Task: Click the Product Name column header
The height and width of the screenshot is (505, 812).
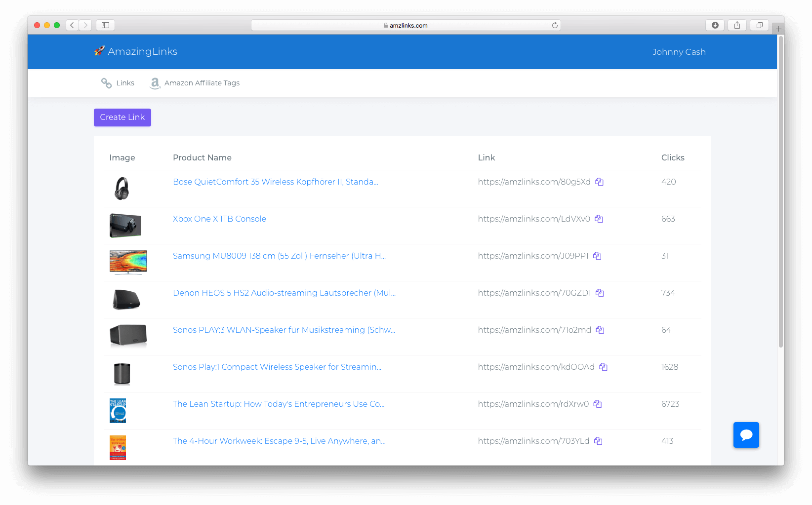Action: tap(202, 157)
